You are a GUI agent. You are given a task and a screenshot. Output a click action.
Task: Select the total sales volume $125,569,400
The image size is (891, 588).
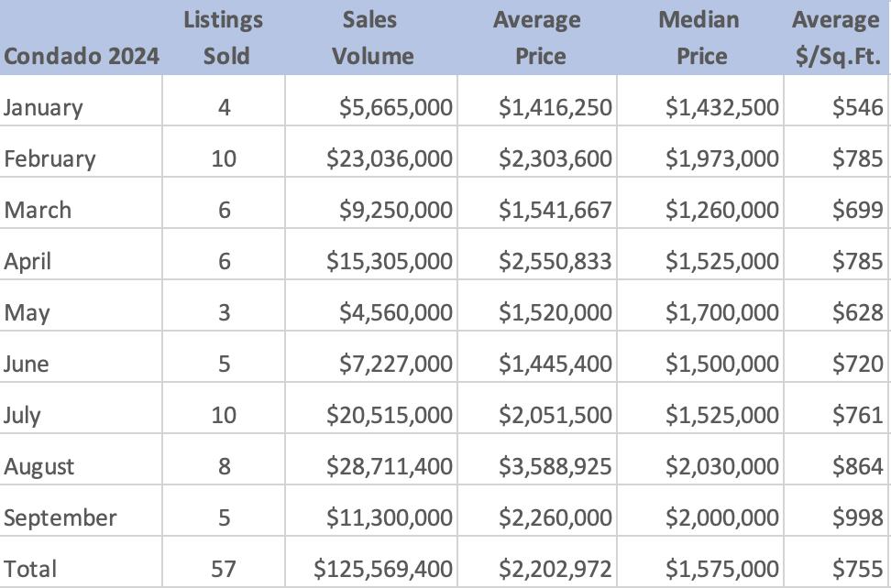383,569
